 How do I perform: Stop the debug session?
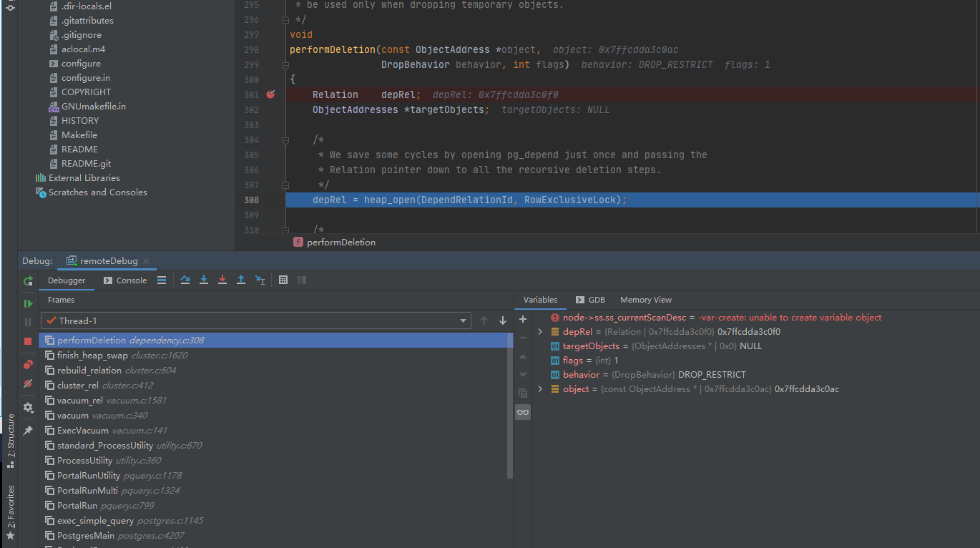(28, 341)
